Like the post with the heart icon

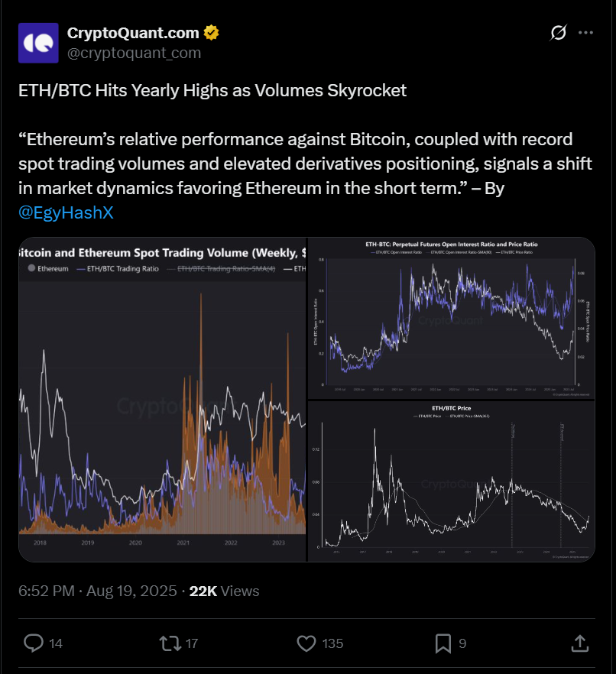pyautogui.click(x=306, y=643)
